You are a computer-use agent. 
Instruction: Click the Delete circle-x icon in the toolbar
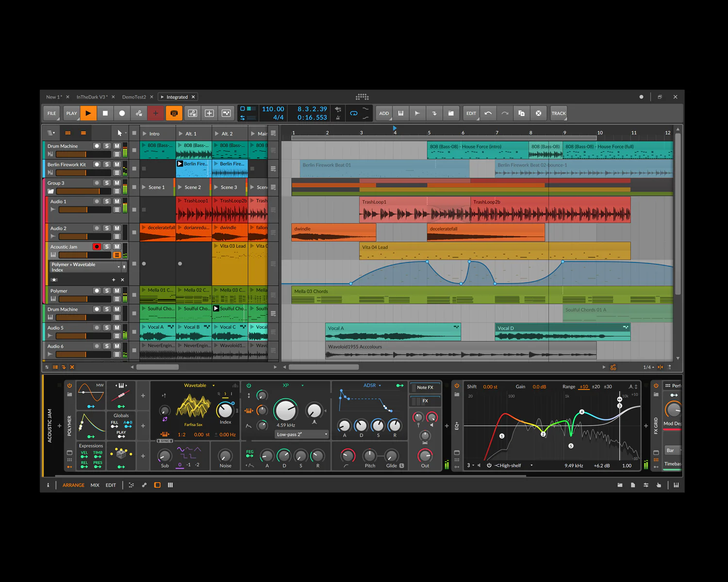[539, 113]
